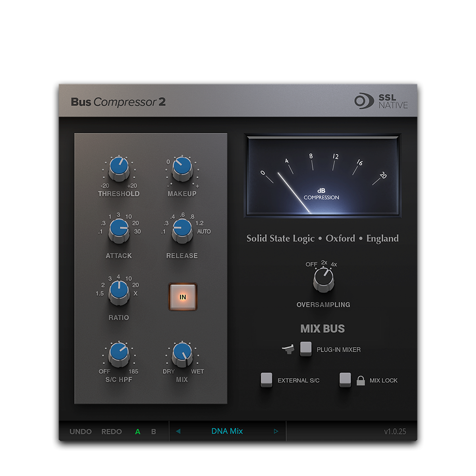The image size is (476, 476).
Task: Click the dry/wet Mix knob
Action: 182,354
